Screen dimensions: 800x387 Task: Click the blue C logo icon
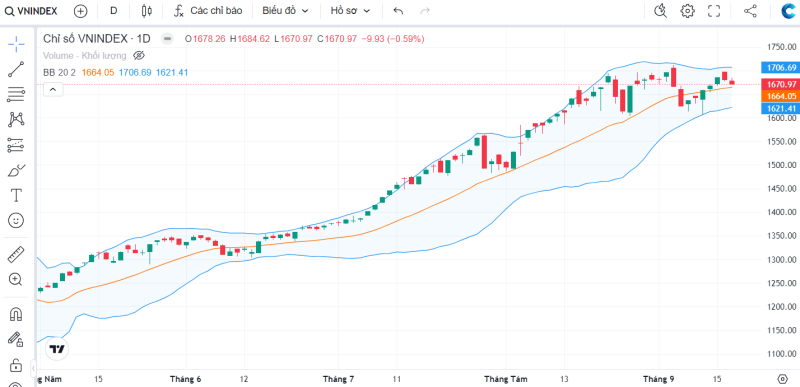click(x=789, y=11)
